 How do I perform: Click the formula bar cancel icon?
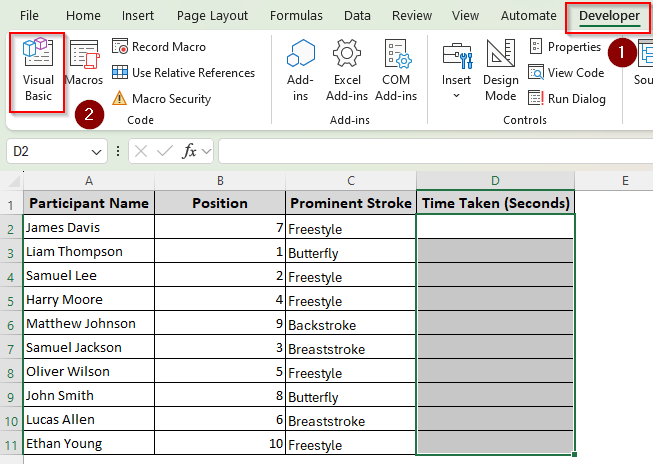(141, 151)
